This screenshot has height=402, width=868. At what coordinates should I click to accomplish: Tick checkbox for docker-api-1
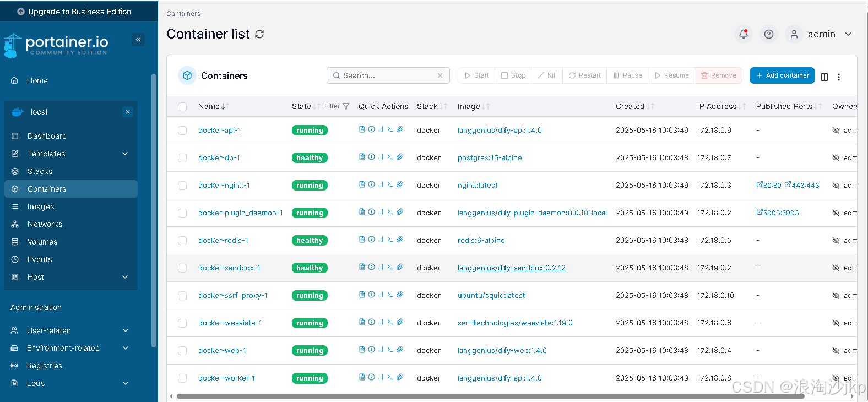point(182,131)
